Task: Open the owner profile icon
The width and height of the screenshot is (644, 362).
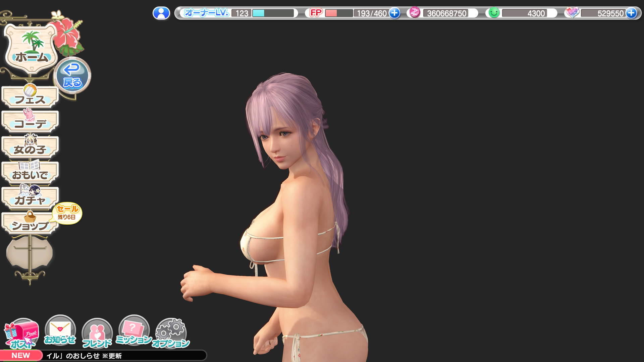Action: tap(161, 13)
